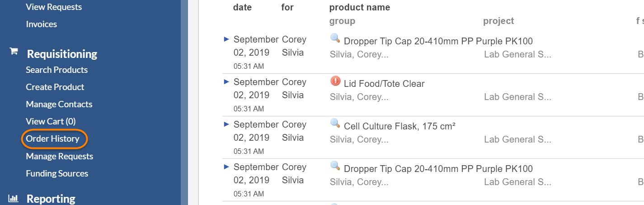Expand the last Dropper Tip Cap order row

click(x=227, y=167)
